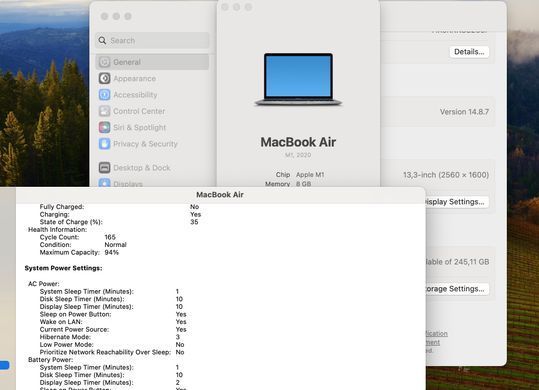Click AC Power Disk Sleep Timer row
This screenshot has height=390, width=539.
111,299
